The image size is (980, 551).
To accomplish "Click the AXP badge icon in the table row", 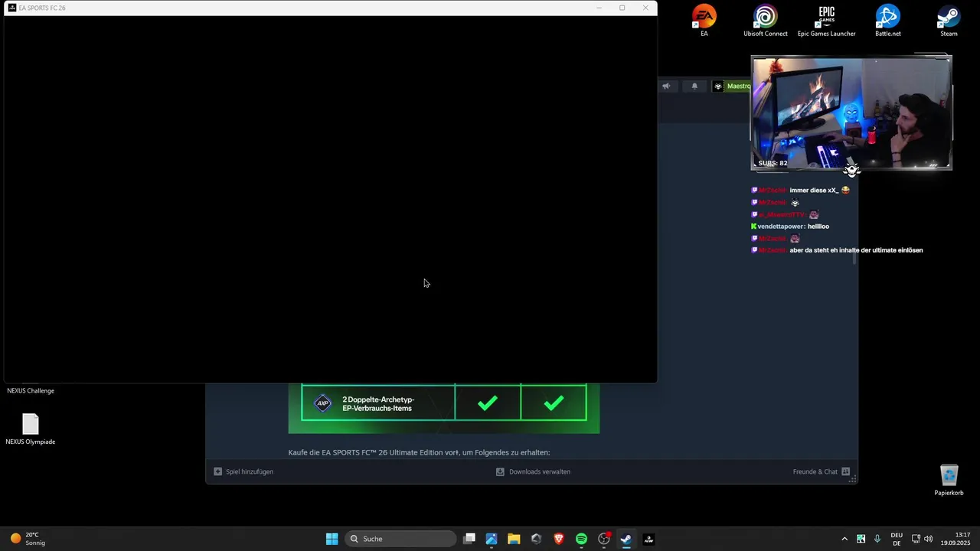I will 322,403.
